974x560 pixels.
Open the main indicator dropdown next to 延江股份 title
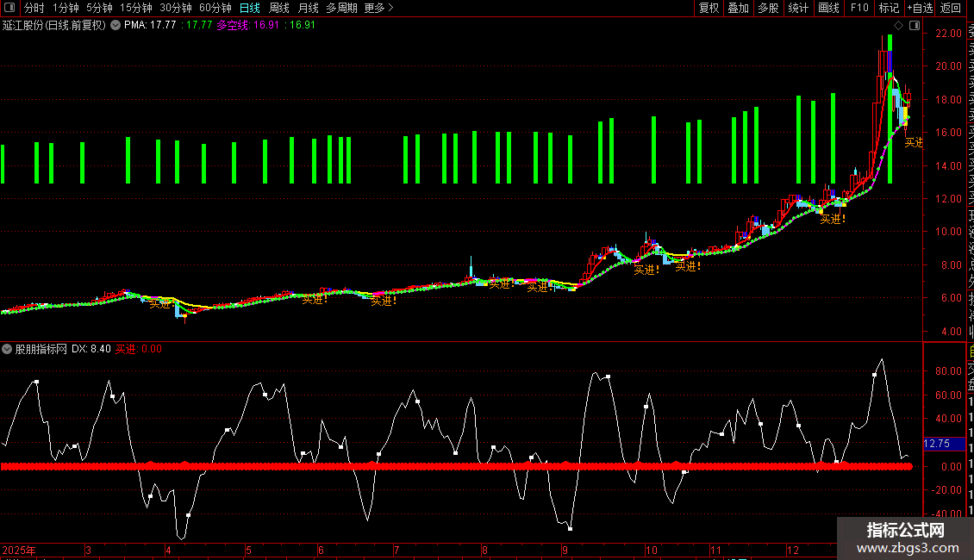[116, 26]
